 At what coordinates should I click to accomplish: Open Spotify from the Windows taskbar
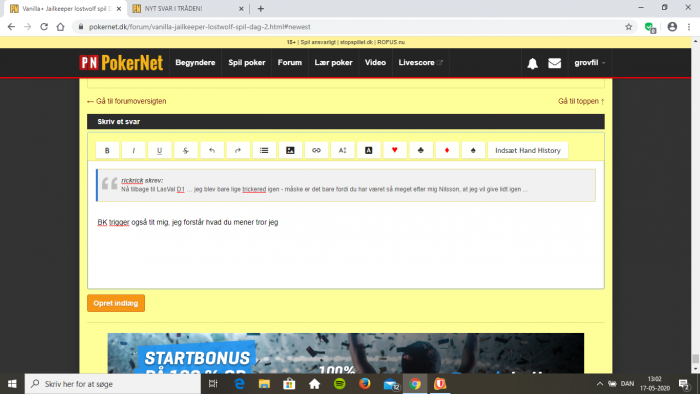pos(339,384)
